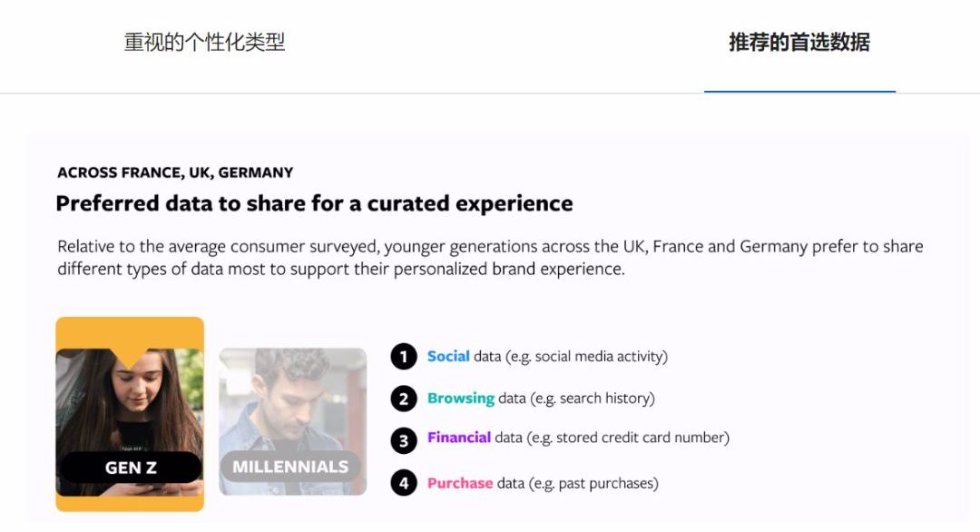
Task: Click the number 2 circle icon
Action: tap(404, 399)
